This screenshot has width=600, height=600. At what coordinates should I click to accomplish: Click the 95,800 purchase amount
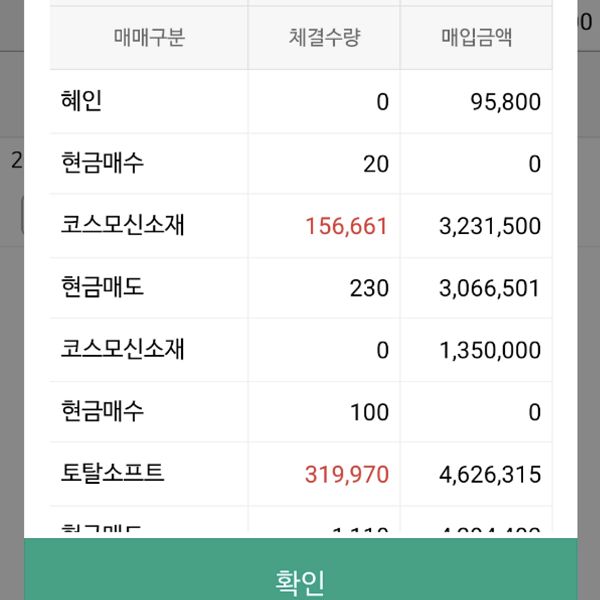[x=505, y=102]
